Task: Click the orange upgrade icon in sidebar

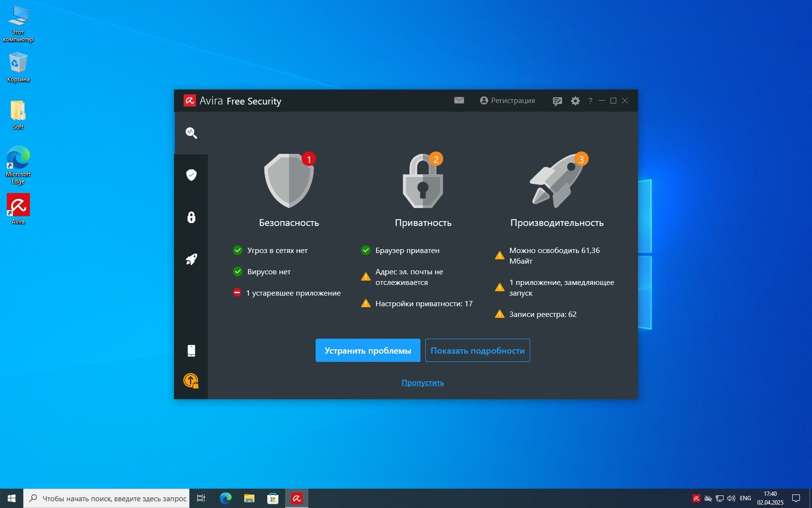Action: pyautogui.click(x=191, y=381)
